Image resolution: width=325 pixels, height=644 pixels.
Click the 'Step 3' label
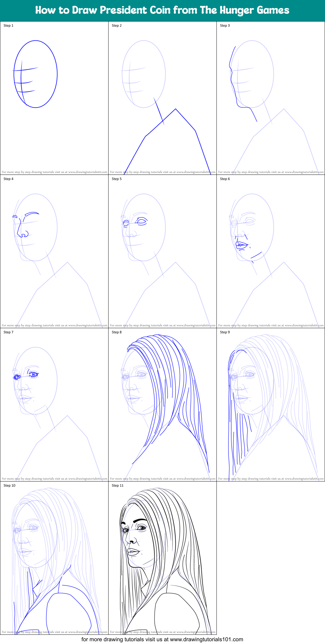click(x=225, y=26)
